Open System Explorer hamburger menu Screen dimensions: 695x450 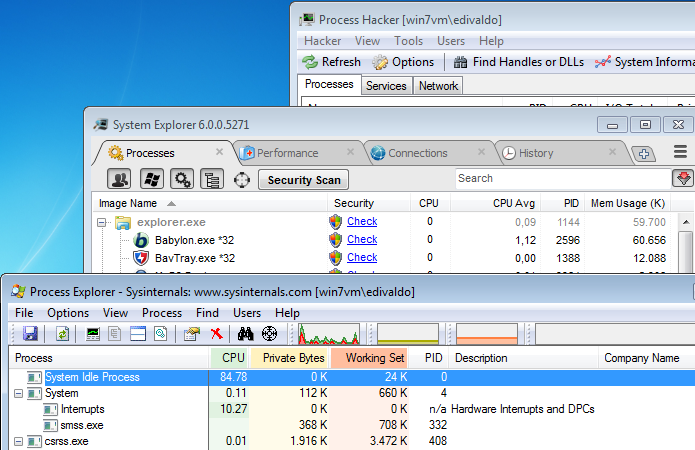(x=680, y=152)
